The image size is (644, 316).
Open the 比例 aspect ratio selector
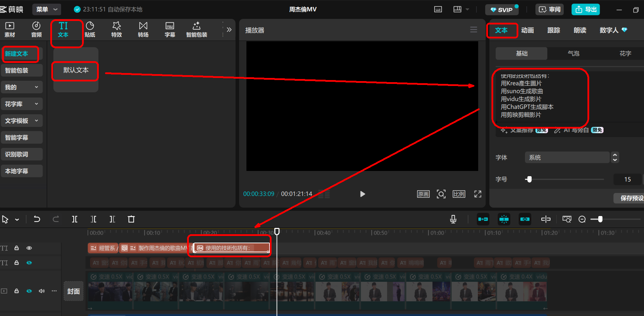[459, 194]
